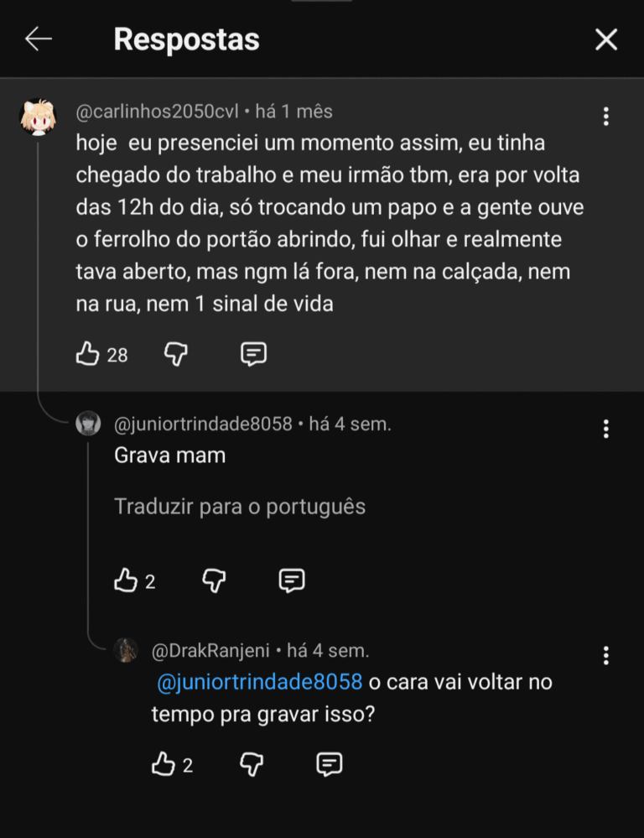Image resolution: width=644 pixels, height=838 pixels.
Task: Open DrakRanjeni's avatar picture
Action: [x=126, y=650]
